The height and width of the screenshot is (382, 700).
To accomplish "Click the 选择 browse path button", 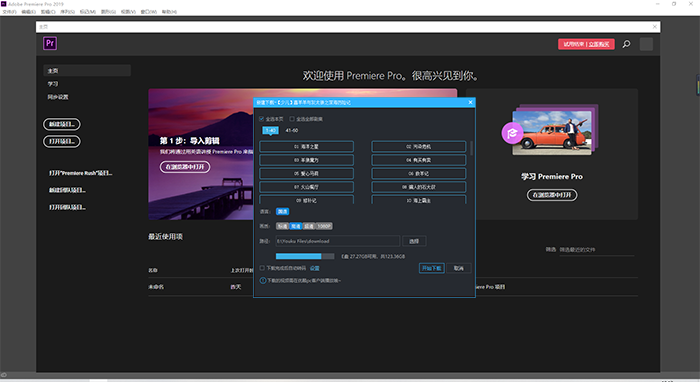I will point(414,241).
